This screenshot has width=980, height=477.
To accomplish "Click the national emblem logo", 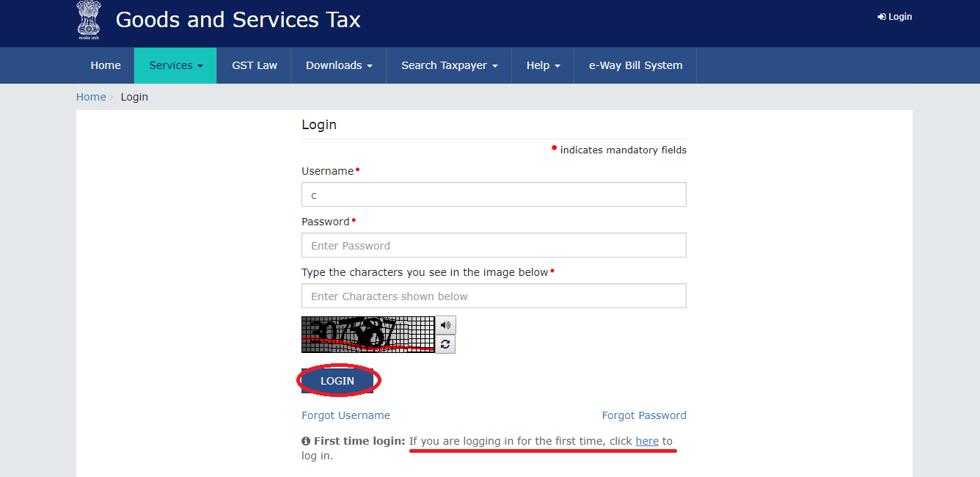I will [89, 21].
